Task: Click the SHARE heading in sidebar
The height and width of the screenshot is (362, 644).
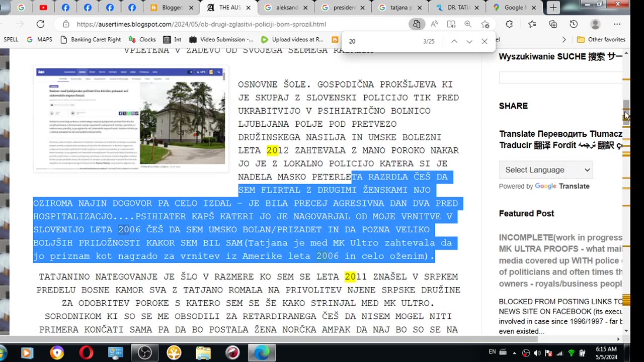Action: point(513,106)
